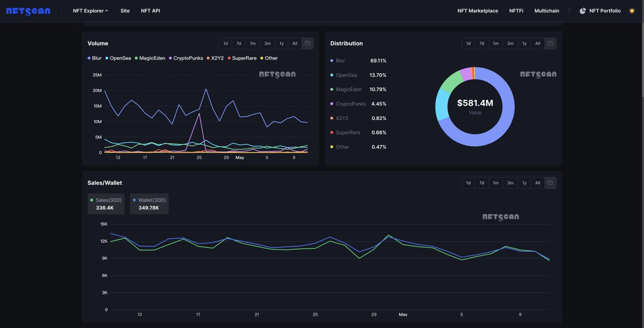Click Other row in Distribution list

click(x=358, y=147)
